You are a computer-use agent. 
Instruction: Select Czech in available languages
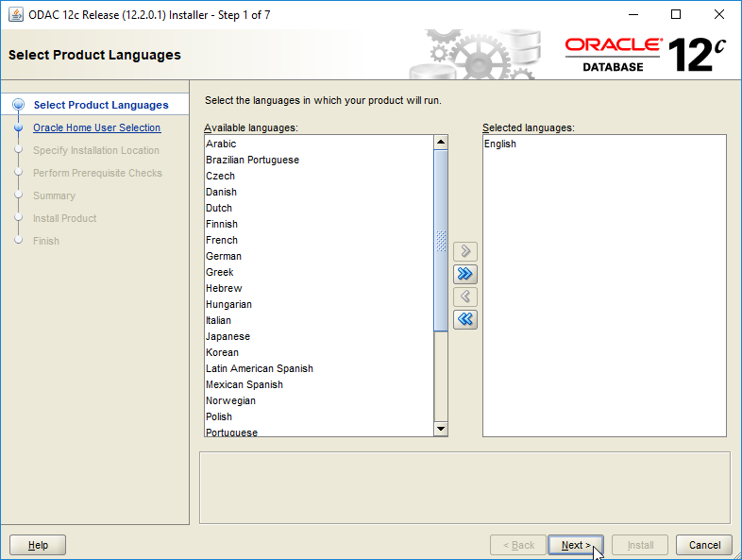[319, 176]
